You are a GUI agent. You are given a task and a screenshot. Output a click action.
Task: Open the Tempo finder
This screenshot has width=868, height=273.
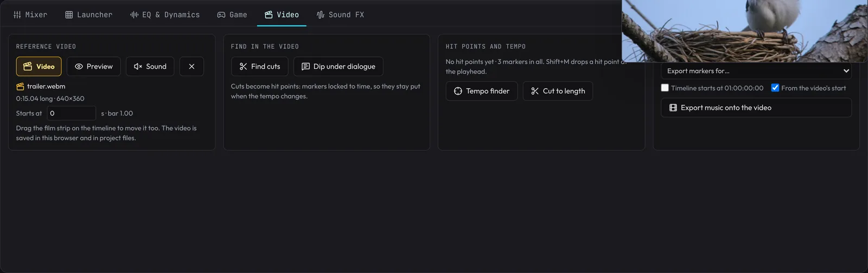(482, 91)
